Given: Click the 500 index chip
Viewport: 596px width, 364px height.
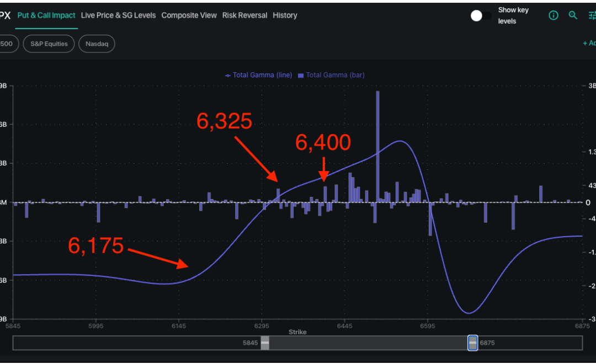Looking at the screenshot, I should point(7,43).
